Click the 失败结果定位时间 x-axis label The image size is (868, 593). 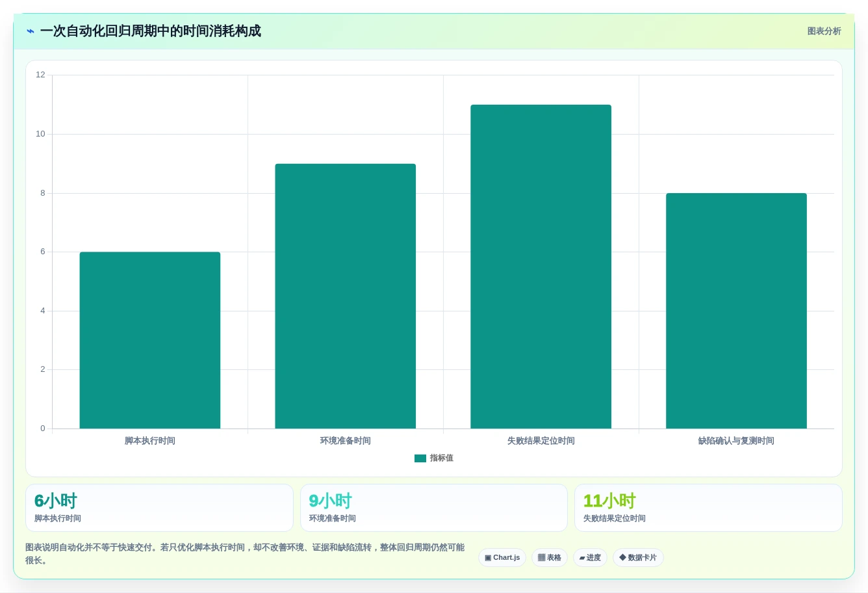tap(541, 441)
